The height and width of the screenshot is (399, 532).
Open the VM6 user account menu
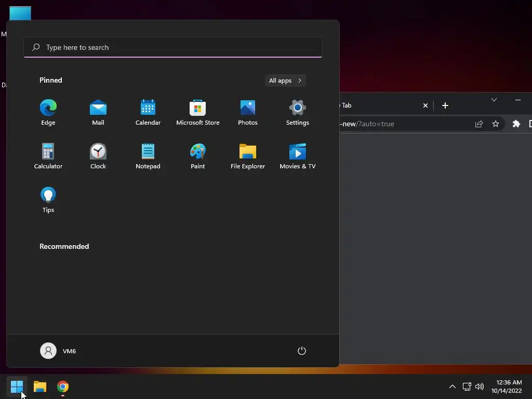tap(58, 351)
